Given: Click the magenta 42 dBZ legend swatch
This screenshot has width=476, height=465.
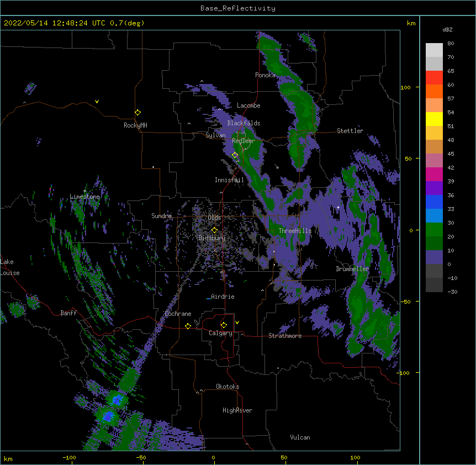Looking at the screenshot, I should point(434,174).
